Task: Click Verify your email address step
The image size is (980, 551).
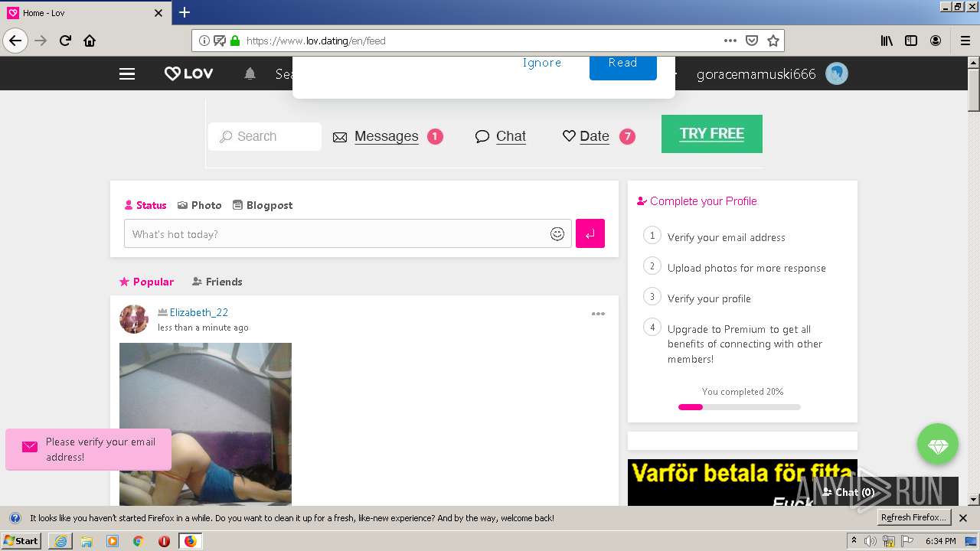Action: [727, 237]
